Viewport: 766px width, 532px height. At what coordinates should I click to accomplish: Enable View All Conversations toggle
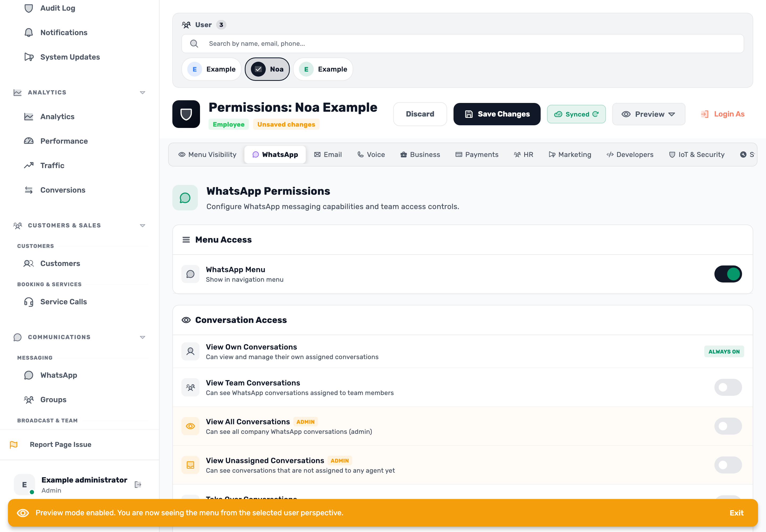[728, 426]
